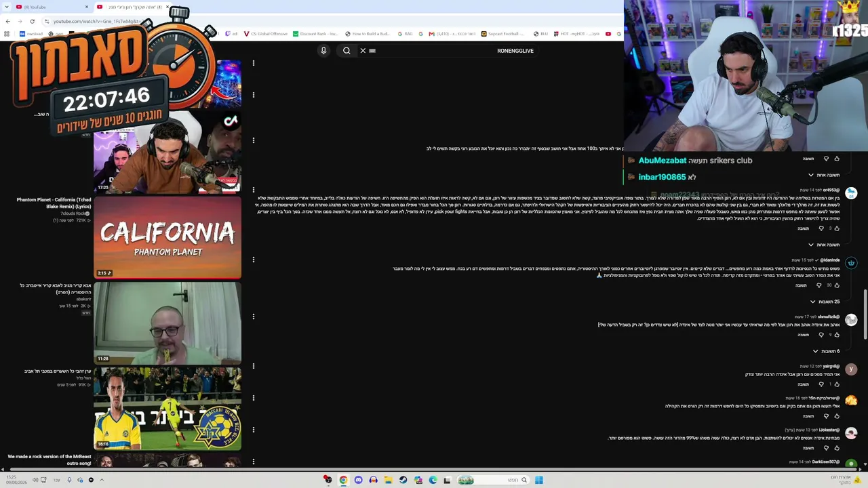Reply to @iJokester's comment
Viewport: 868px width, 488px height.
click(x=808, y=448)
